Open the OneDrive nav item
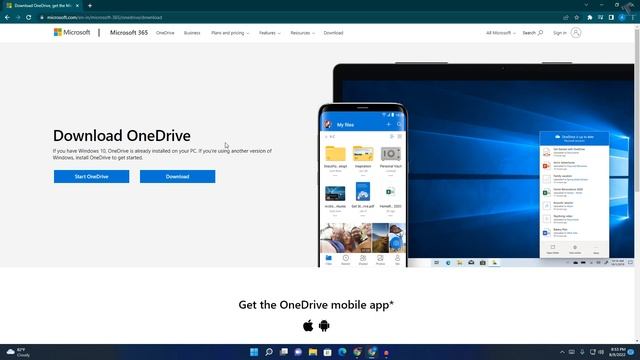 [165, 33]
